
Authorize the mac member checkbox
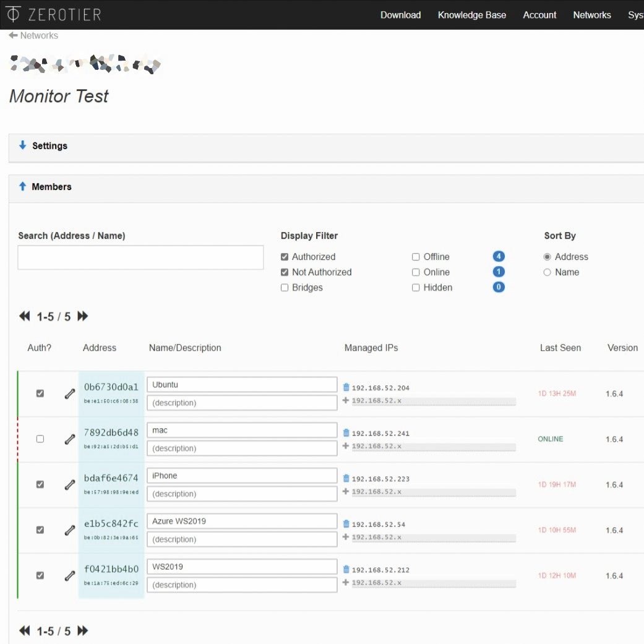click(x=40, y=439)
